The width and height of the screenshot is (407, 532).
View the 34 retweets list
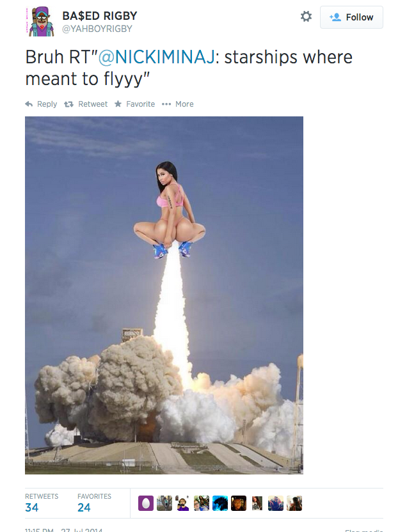tap(42, 503)
